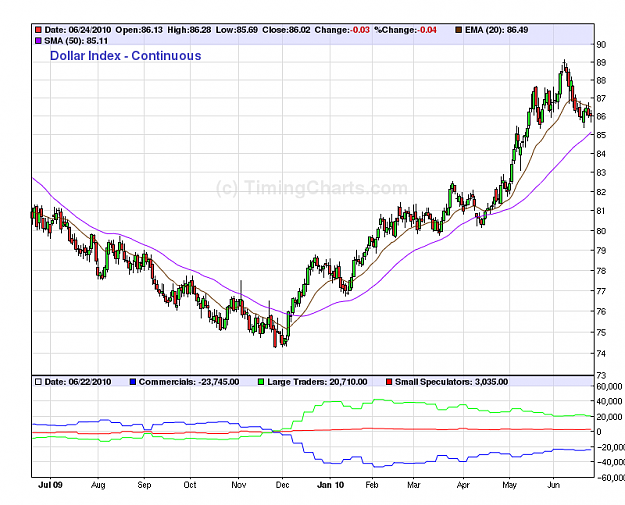This screenshot has width=625, height=505.
Task: Click the 'Jun' axis label
Action: (553, 485)
